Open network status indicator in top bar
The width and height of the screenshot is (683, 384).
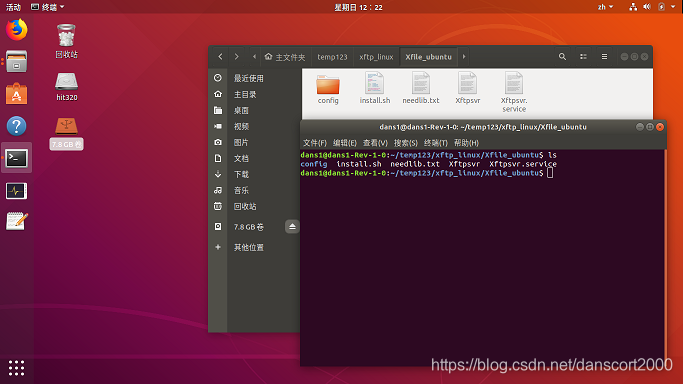click(x=633, y=7)
